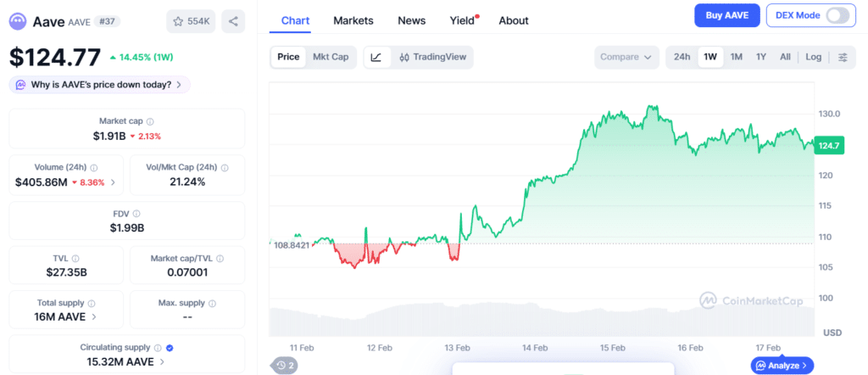Open chart settings sliders icon
Image resolution: width=868 pixels, height=375 pixels.
click(x=843, y=57)
